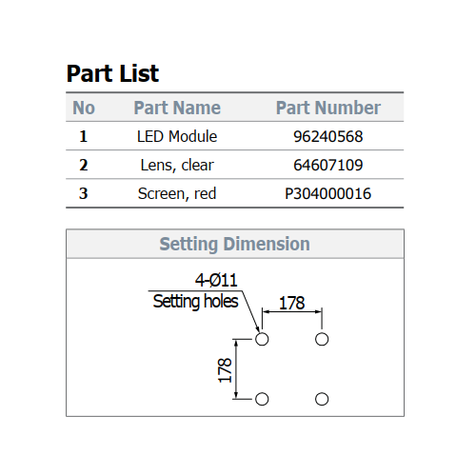Screen dimensions: 476x476
Task: Select the Part Name column header
Action: [177, 108]
